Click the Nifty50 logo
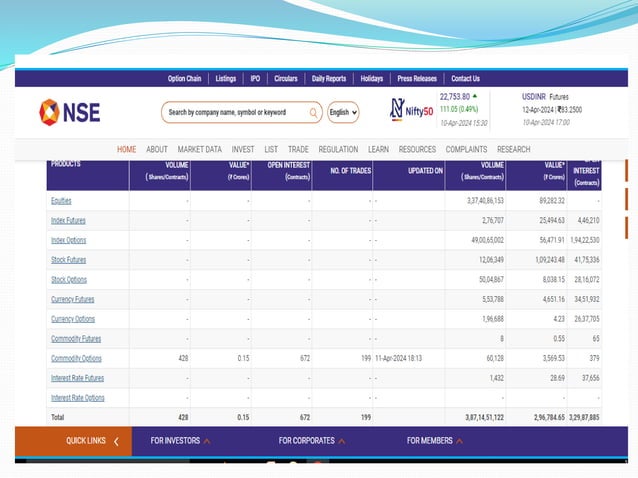 [x=411, y=111]
